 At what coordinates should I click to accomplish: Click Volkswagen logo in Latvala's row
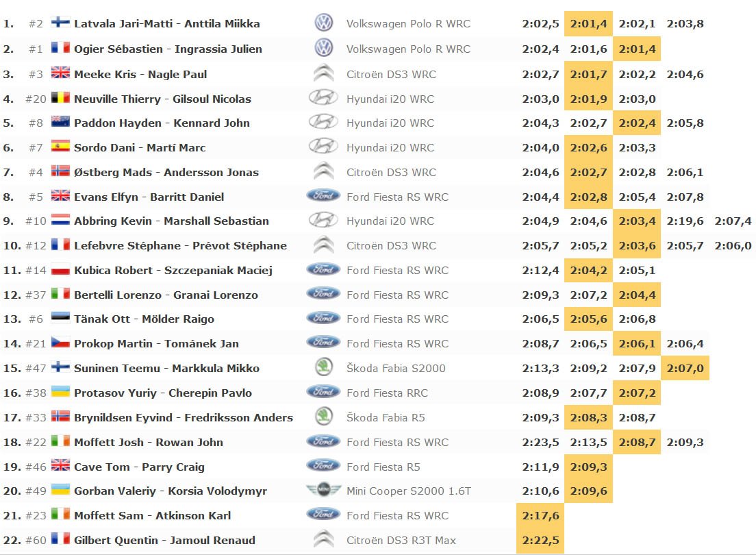[x=323, y=23]
